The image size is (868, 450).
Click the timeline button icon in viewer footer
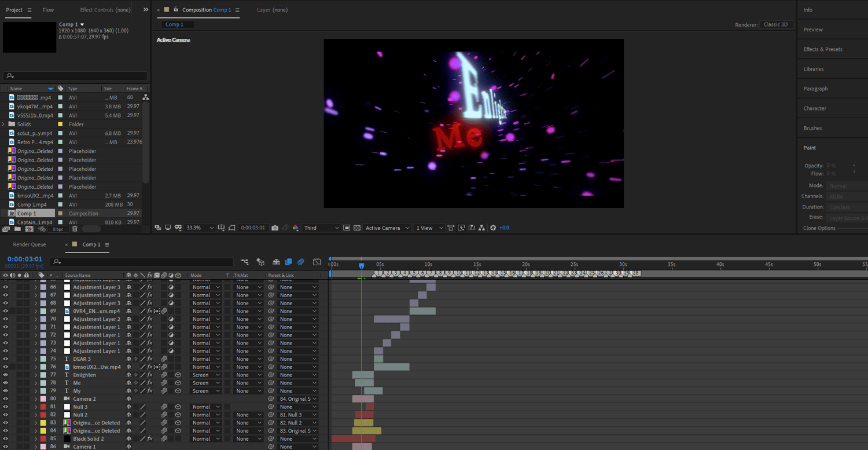[x=472, y=228]
